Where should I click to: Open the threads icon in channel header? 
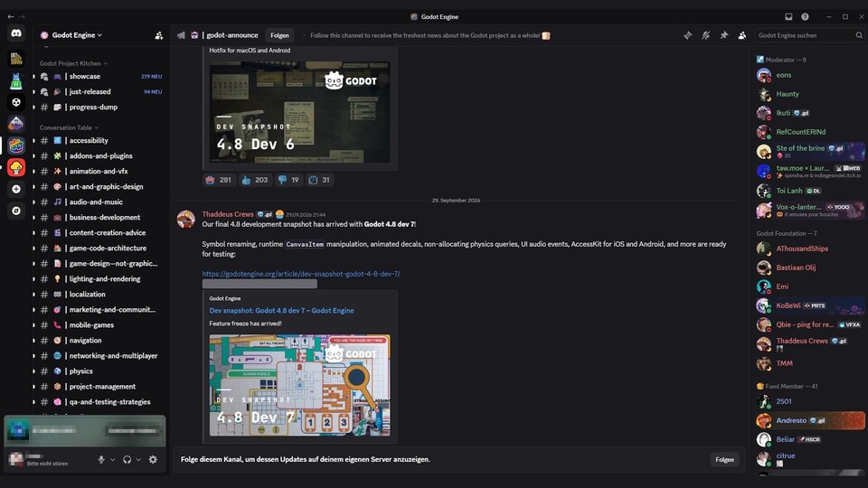tap(687, 35)
